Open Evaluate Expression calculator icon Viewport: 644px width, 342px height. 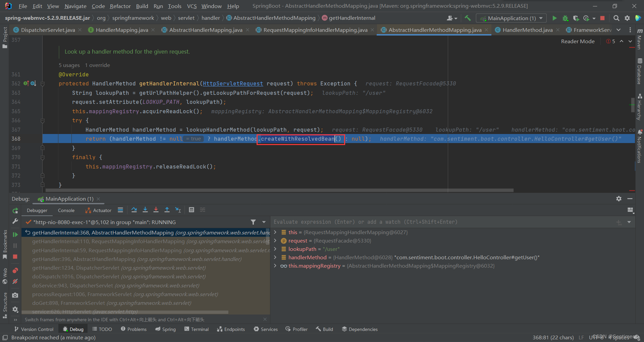coord(192,210)
